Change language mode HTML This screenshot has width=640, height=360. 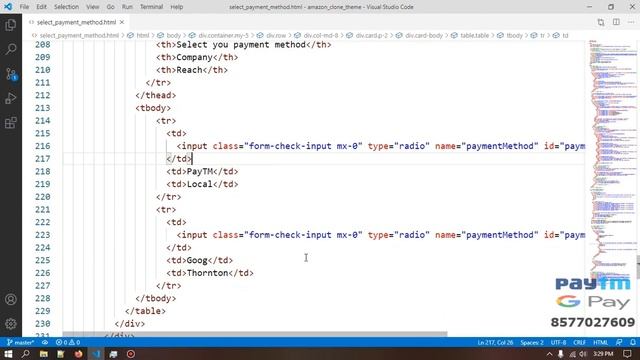point(600,342)
